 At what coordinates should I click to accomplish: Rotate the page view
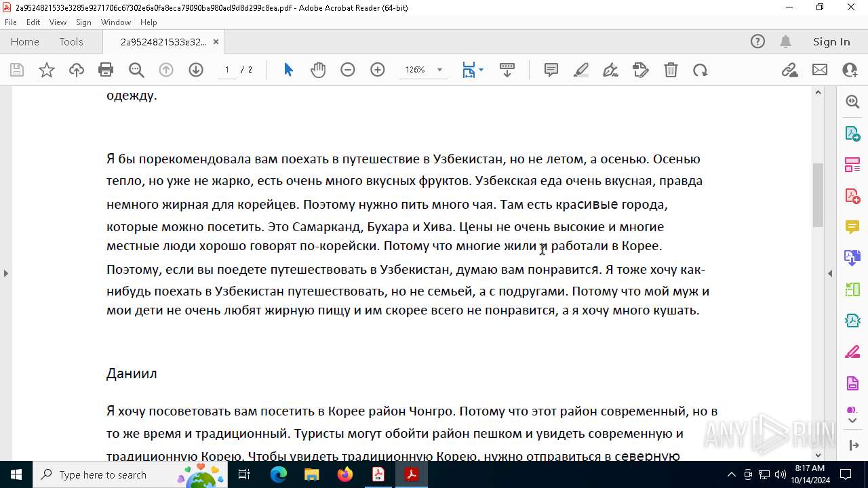(701, 70)
